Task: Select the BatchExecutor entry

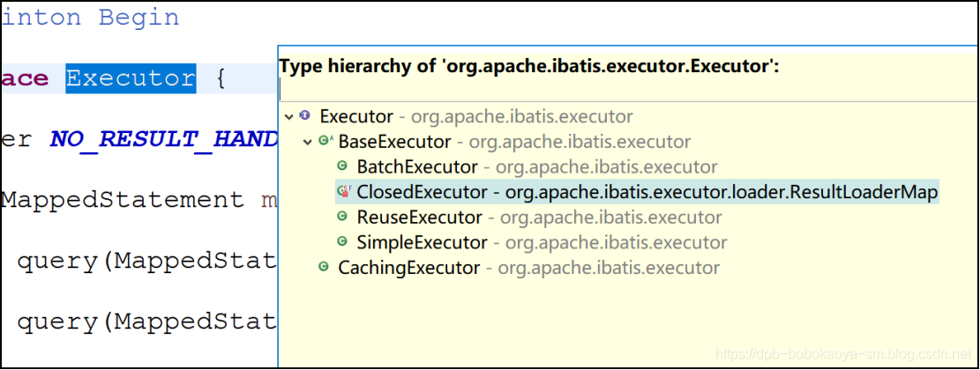Action: pos(537,167)
